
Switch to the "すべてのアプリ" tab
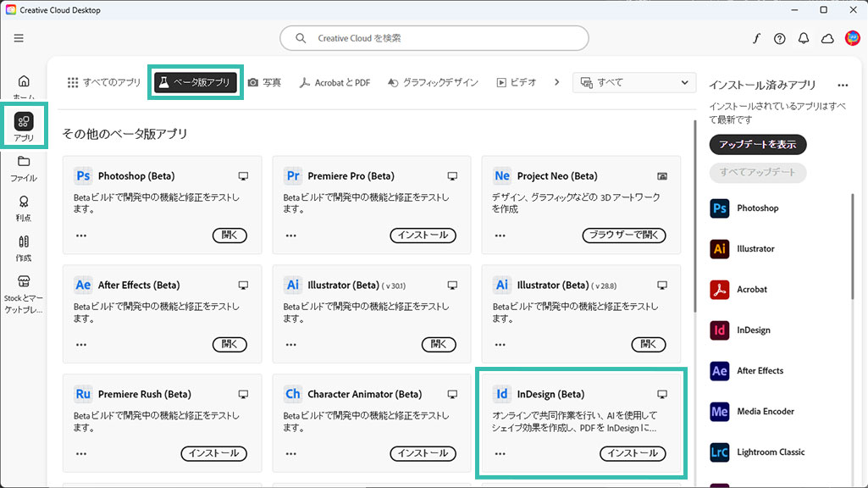(104, 82)
